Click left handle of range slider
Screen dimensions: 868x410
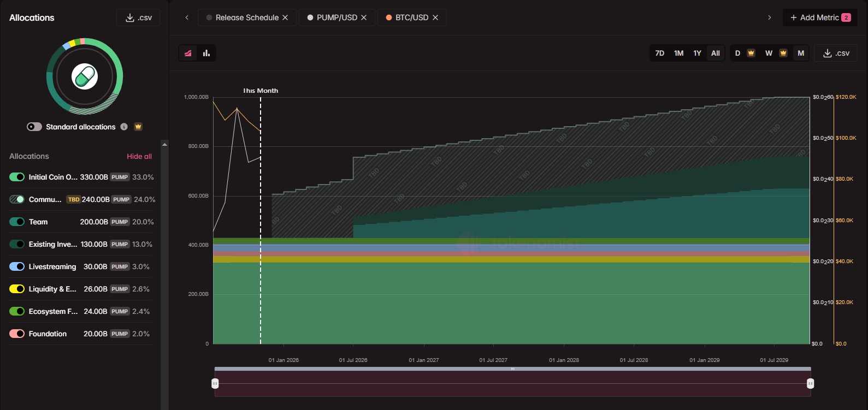click(x=215, y=383)
